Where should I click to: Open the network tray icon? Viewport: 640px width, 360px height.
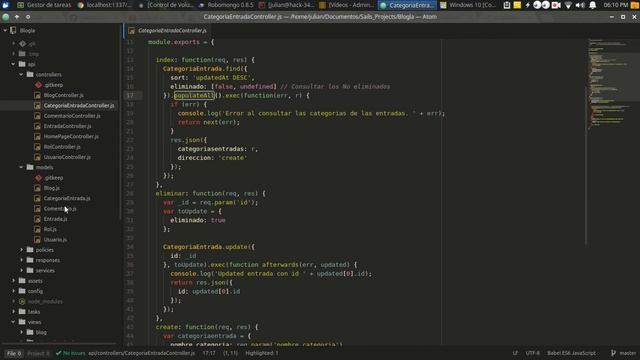pos(568,5)
